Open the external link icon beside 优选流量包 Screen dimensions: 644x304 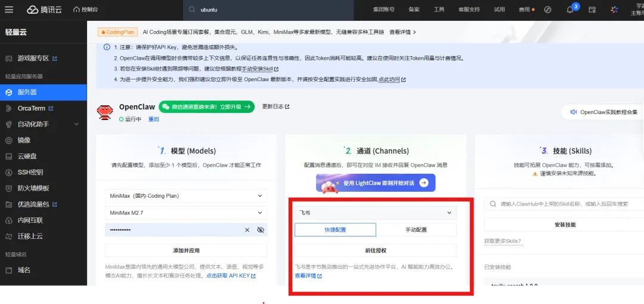(55, 204)
